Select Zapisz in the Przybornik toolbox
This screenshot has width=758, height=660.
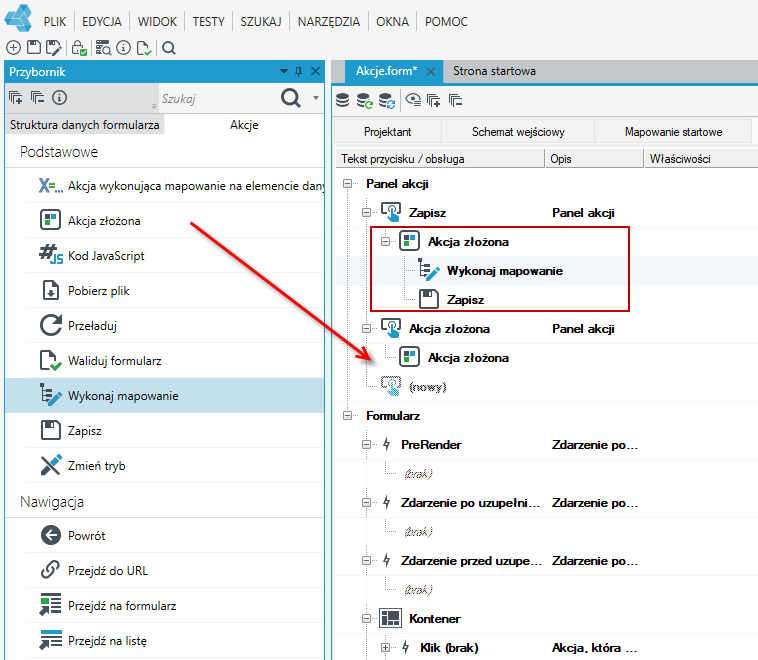coord(175,430)
